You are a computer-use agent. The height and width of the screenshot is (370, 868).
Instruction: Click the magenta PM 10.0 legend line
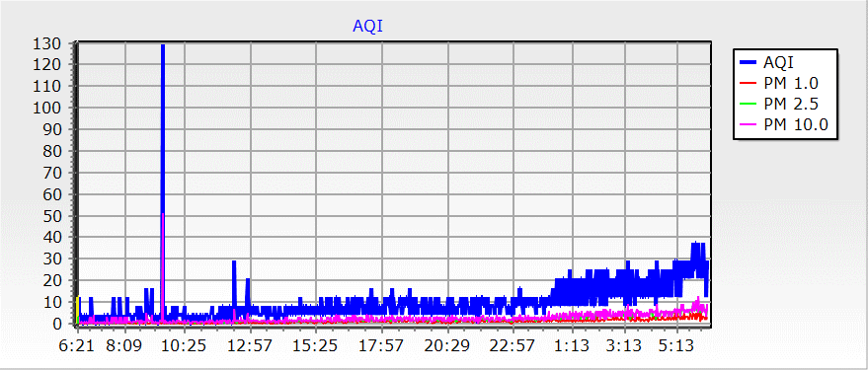pyautogui.click(x=749, y=124)
